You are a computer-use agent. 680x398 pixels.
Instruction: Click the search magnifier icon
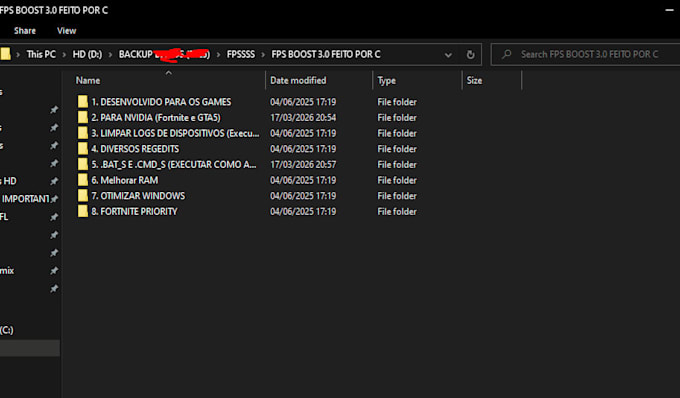[x=506, y=54]
